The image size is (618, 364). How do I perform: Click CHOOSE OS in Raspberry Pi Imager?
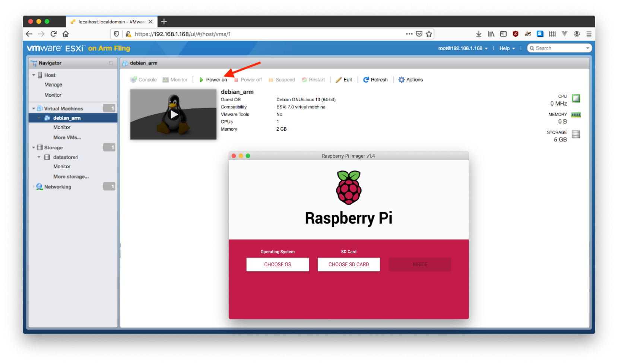278,264
